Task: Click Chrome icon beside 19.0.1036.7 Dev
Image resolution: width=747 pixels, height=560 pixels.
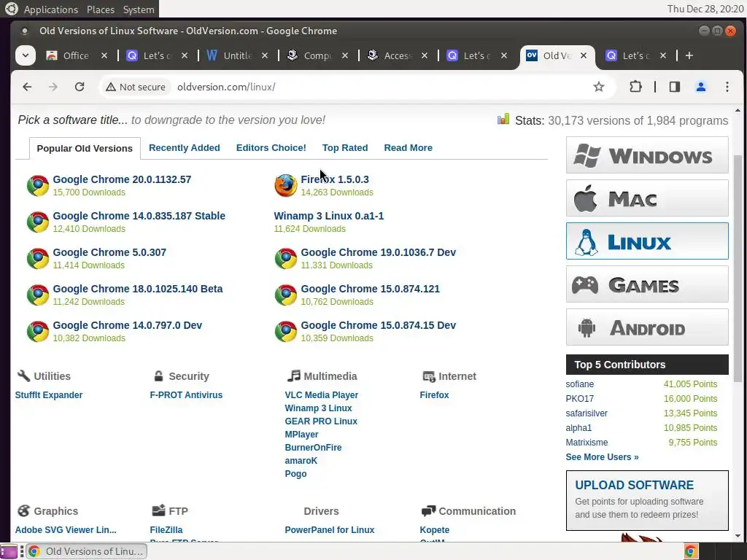Action: tap(286, 259)
